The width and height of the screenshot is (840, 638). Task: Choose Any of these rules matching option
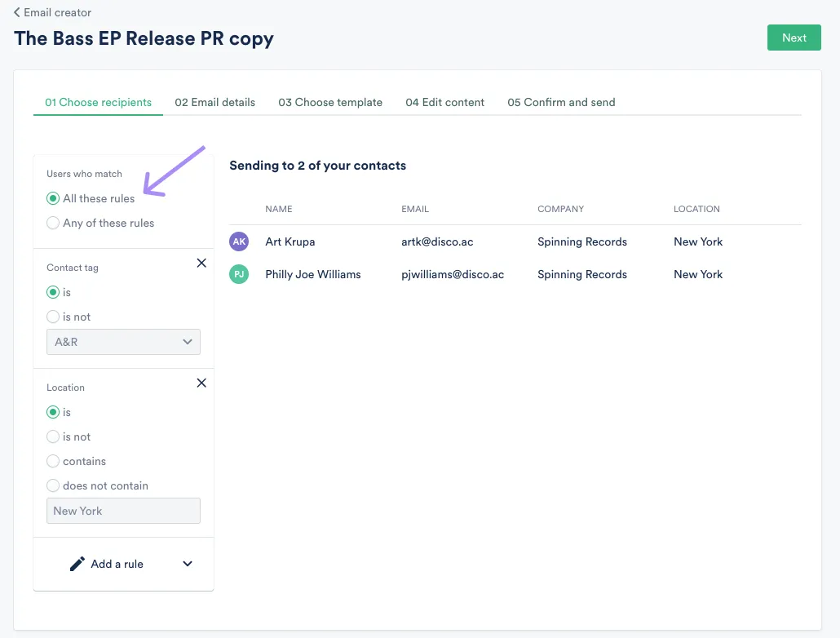click(52, 223)
